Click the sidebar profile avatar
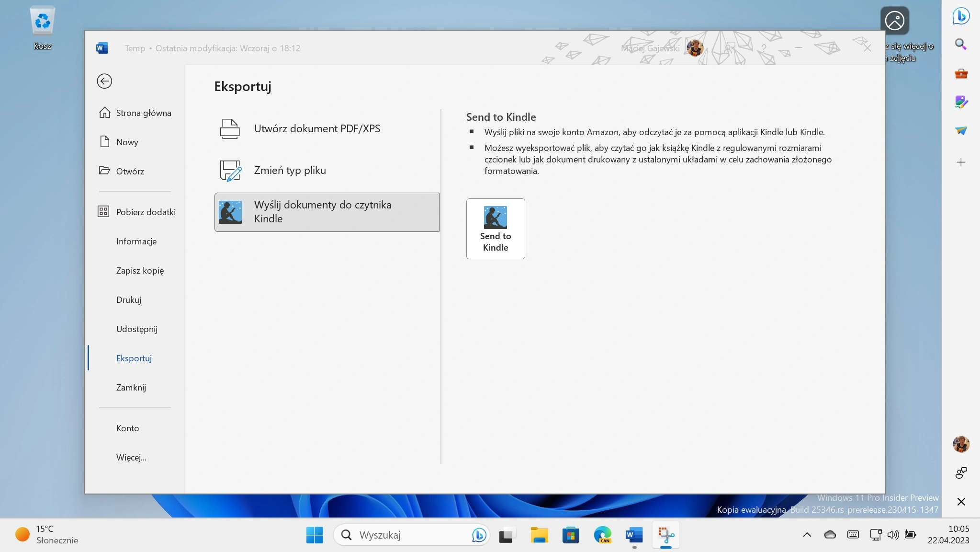980x552 pixels. pyautogui.click(x=961, y=444)
